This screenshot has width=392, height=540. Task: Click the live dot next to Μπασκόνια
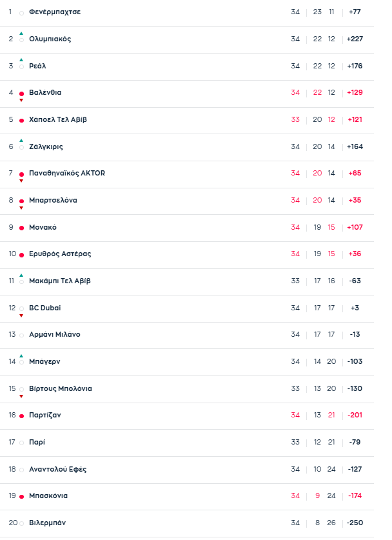click(x=21, y=497)
